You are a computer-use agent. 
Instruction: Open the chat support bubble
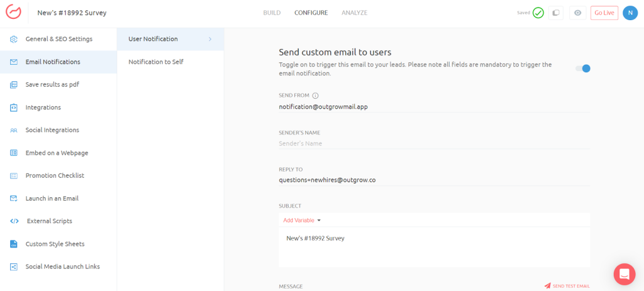pos(624,274)
